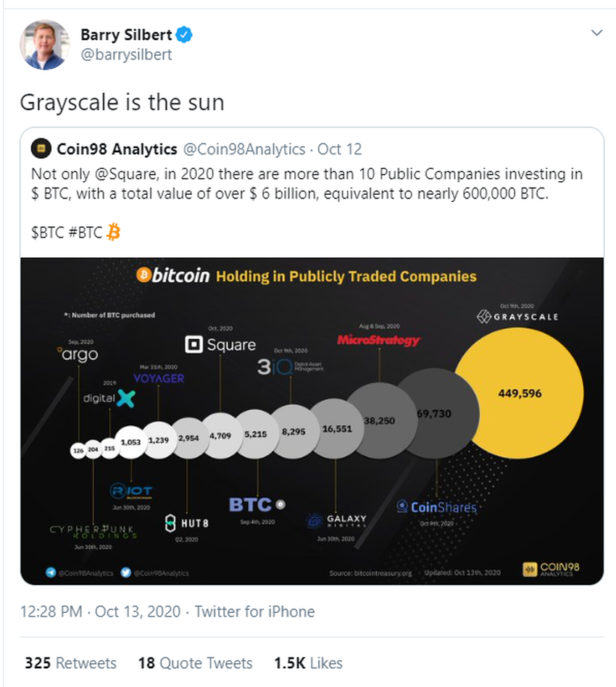Open the Coin98 Analytics quoted author name
Screen dimensions: 616x687
pyautogui.click(x=118, y=149)
